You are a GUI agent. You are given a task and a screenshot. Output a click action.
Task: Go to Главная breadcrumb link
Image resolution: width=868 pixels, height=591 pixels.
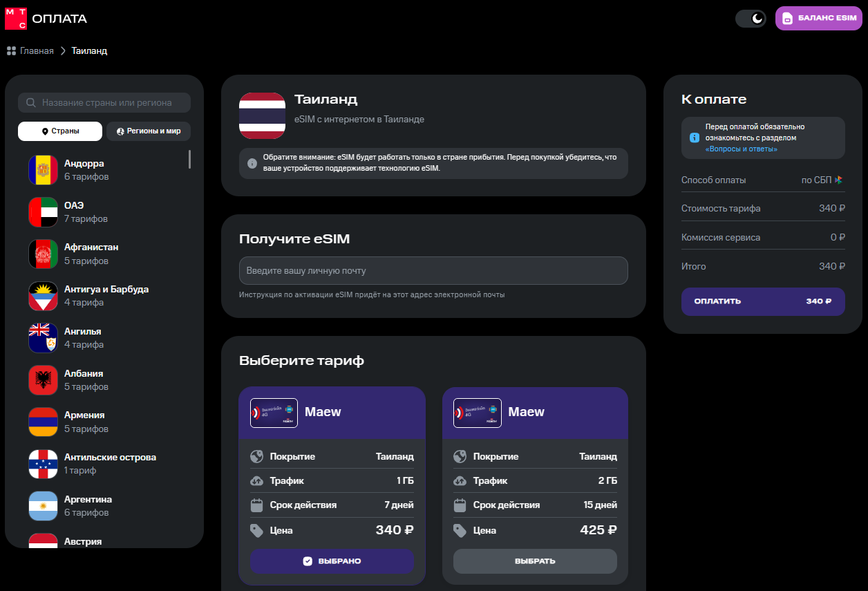coord(36,50)
